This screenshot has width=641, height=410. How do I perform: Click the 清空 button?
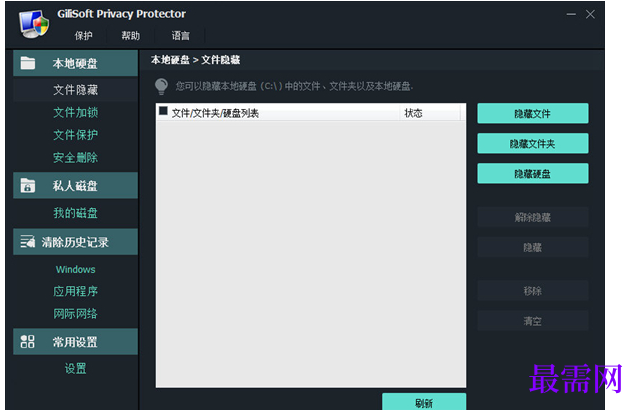533,321
